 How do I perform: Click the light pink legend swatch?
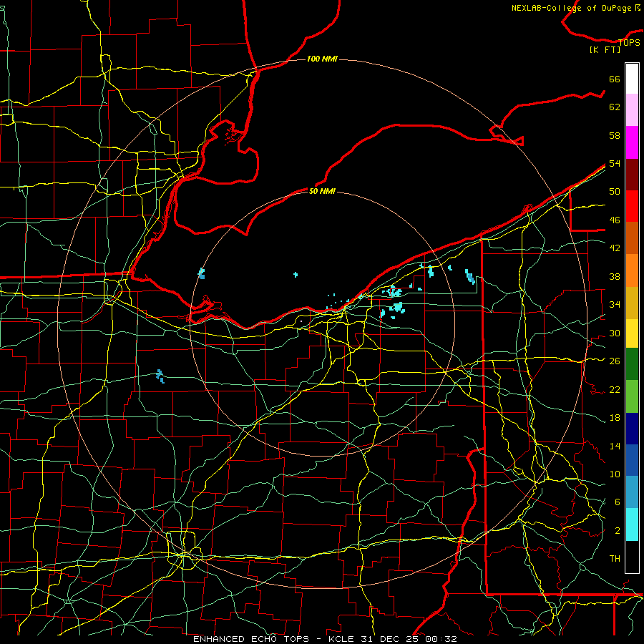click(x=632, y=110)
